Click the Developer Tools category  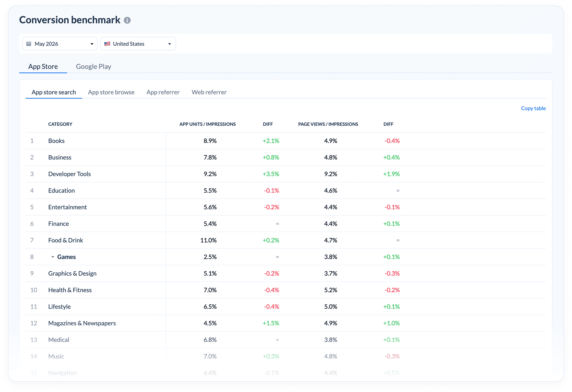coord(69,174)
